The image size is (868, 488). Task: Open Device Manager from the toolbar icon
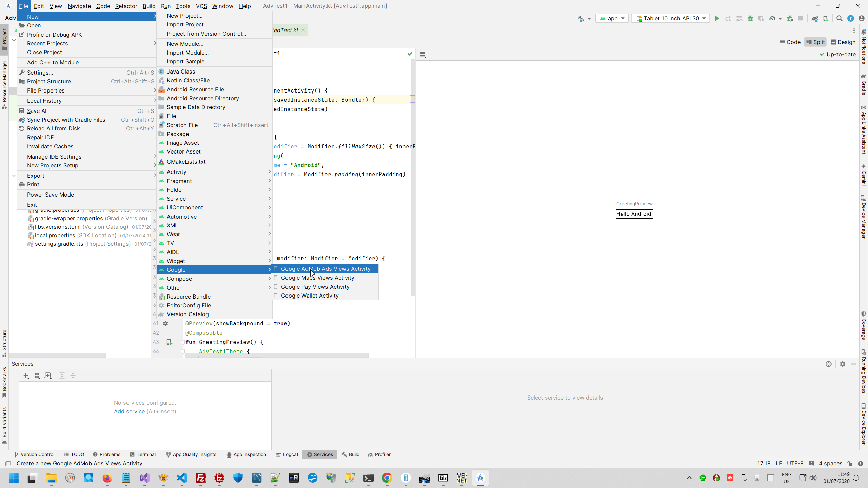[826, 18]
